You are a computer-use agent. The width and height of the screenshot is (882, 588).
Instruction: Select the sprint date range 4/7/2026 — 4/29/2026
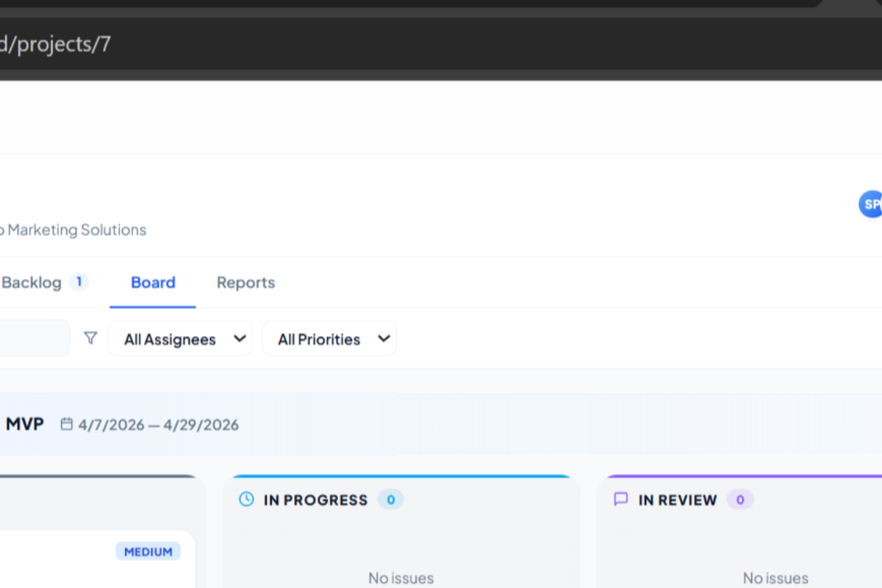159,425
